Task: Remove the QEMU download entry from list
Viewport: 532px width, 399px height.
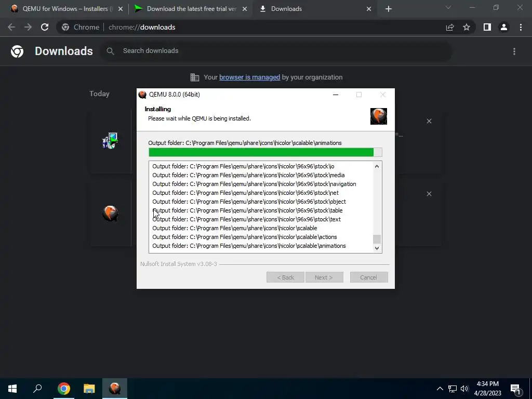Action: click(x=429, y=194)
